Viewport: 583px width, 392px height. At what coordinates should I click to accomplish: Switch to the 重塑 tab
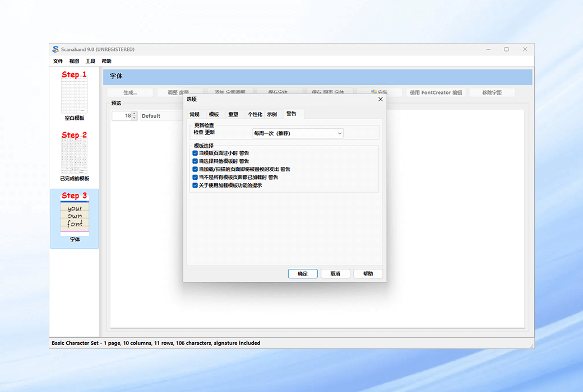(x=233, y=114)
